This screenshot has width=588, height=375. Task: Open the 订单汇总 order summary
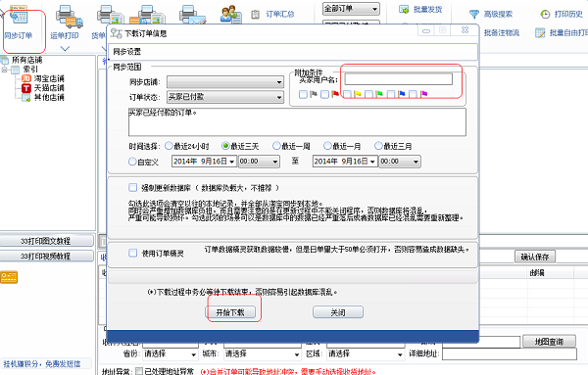[273, 15]
